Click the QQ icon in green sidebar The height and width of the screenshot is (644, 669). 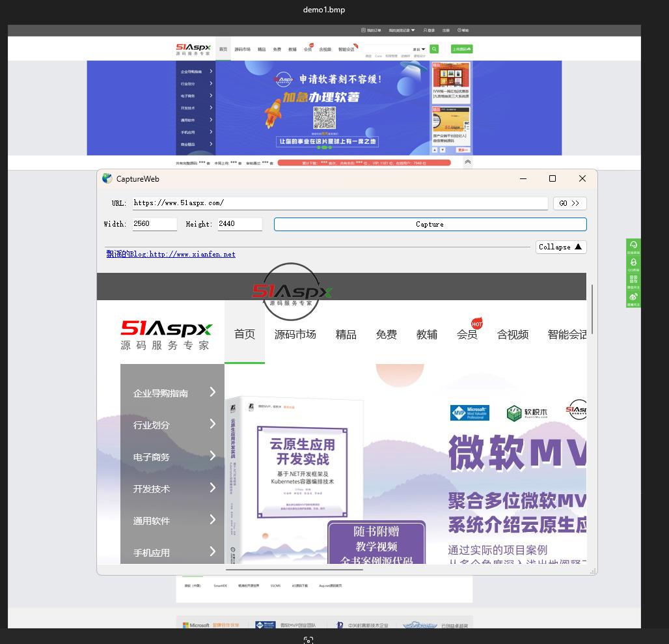(x=633, y=262)
